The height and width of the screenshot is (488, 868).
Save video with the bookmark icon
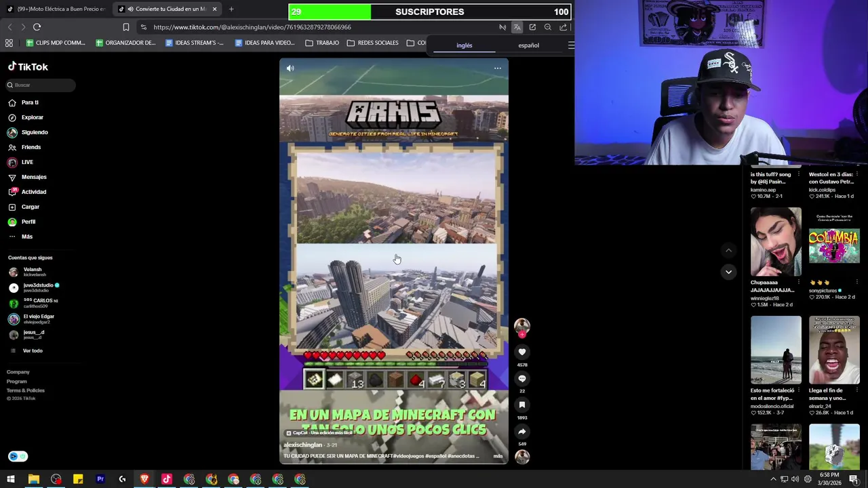click(521, 405)
